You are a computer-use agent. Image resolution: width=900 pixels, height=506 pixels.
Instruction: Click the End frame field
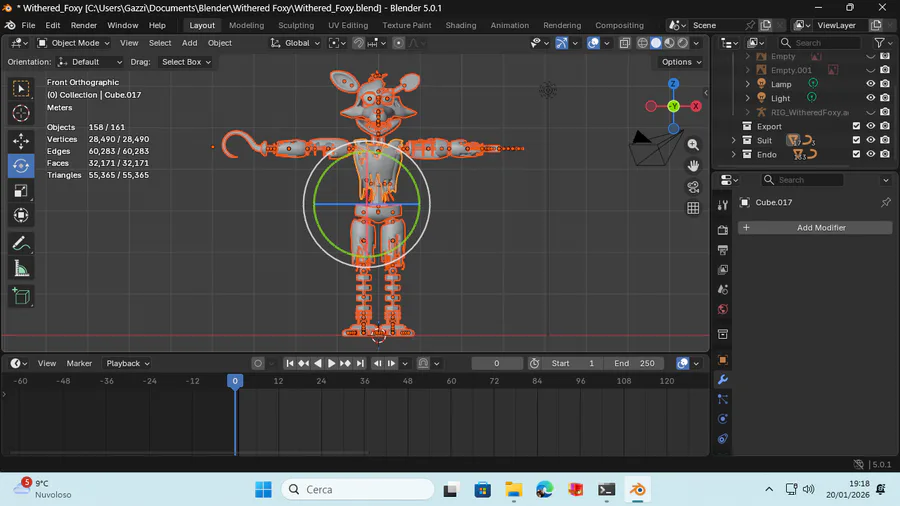(635, 363)
